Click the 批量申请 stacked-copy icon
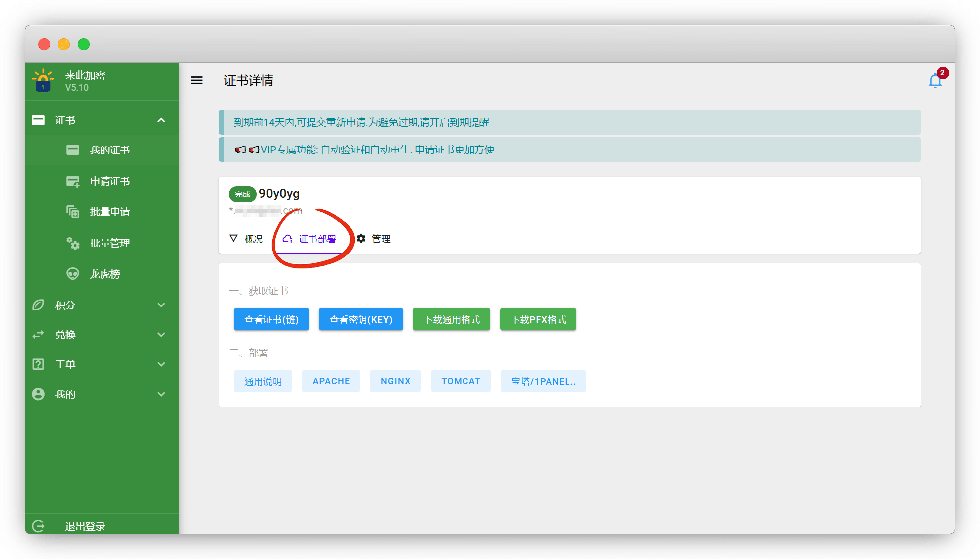Image resolution: width=980 pixels, height=559 pixels. 73,212
